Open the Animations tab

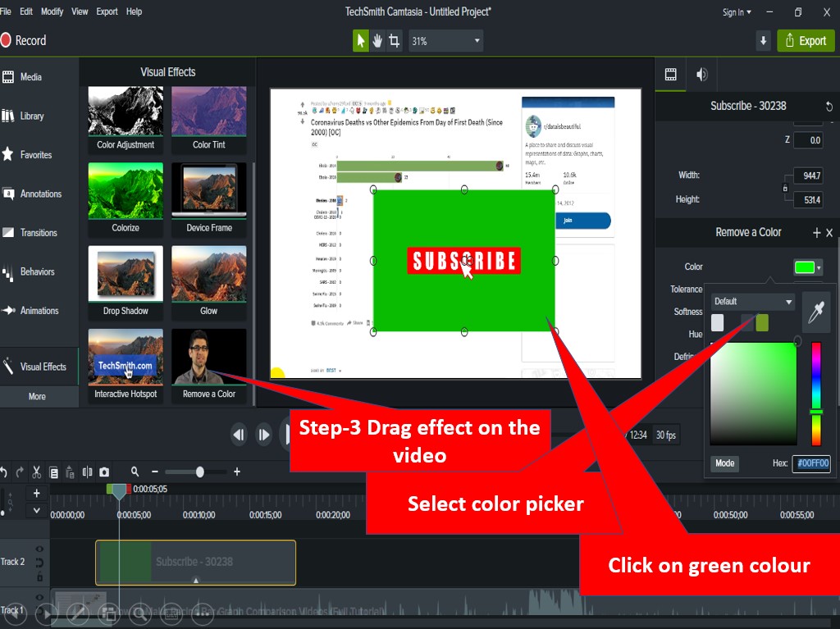coord(39,311)
